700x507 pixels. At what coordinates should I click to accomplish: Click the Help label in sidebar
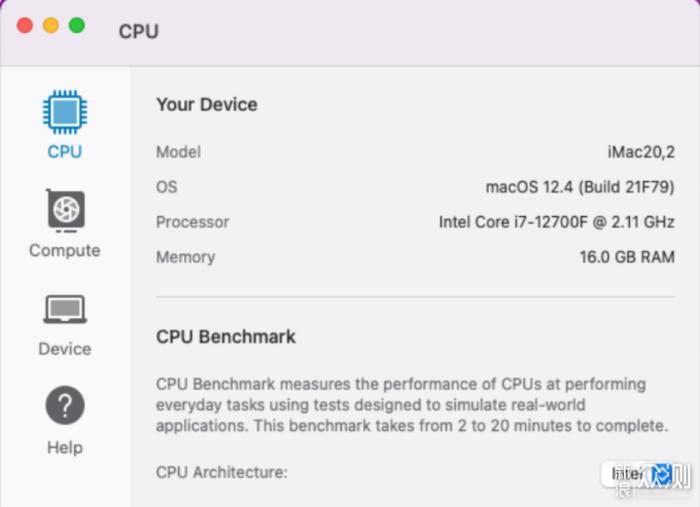[x=65, y=447]
